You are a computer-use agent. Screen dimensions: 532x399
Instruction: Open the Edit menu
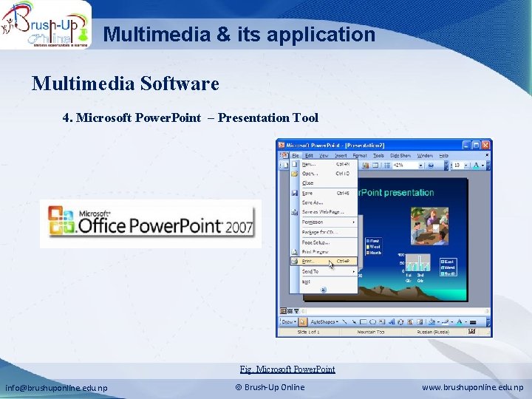[309, 155]
